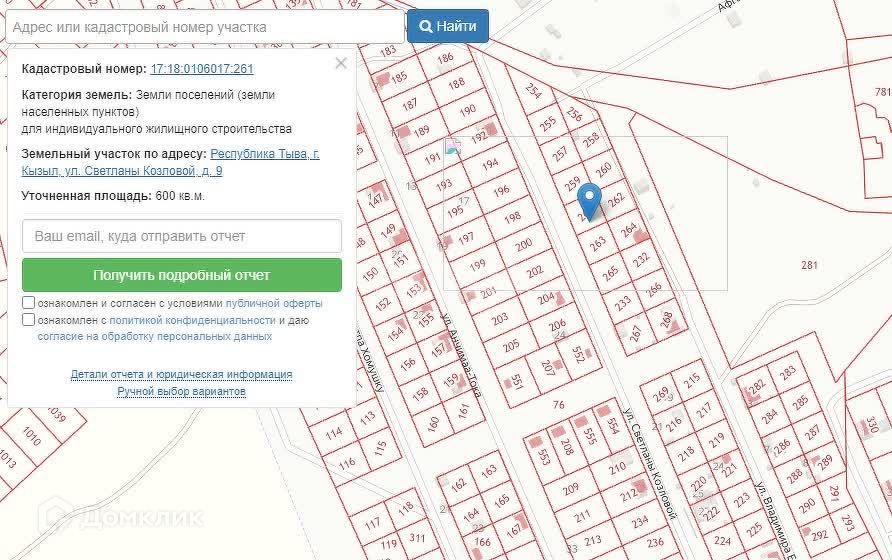Click the Домклик watermark logo
Viewport: 892px width, 560px height.
pos(125,517)
